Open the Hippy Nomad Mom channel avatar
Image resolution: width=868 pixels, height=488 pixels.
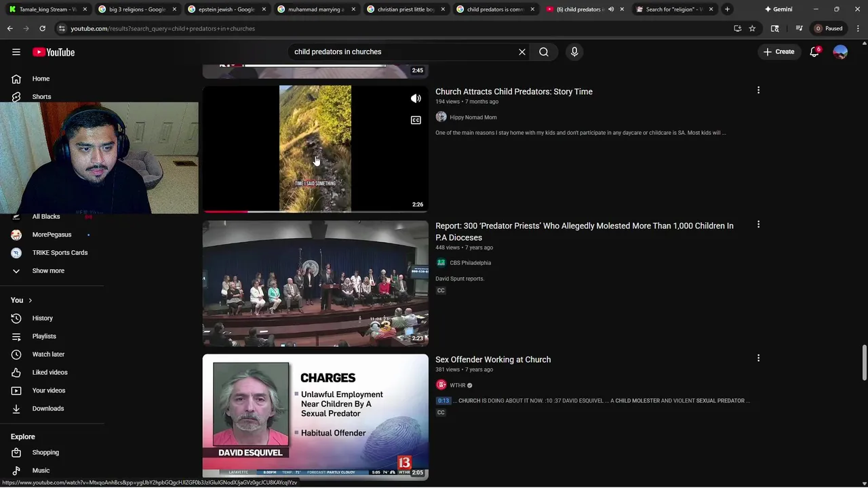(x=441, y=117)
